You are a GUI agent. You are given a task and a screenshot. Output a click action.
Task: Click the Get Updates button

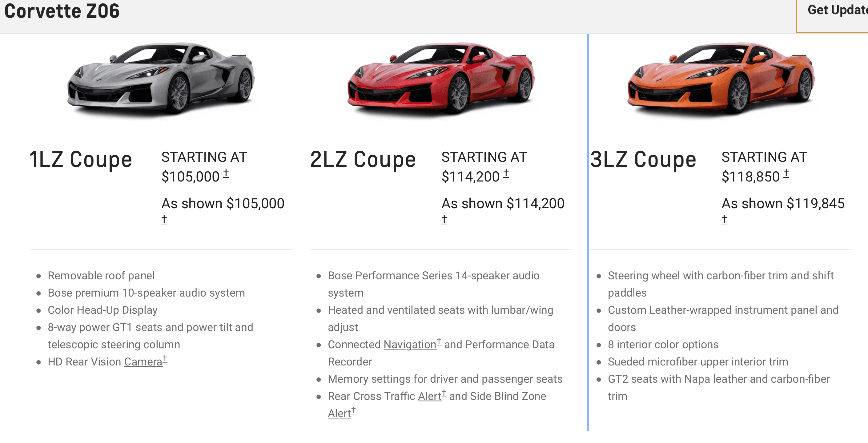tap(839, 11)
